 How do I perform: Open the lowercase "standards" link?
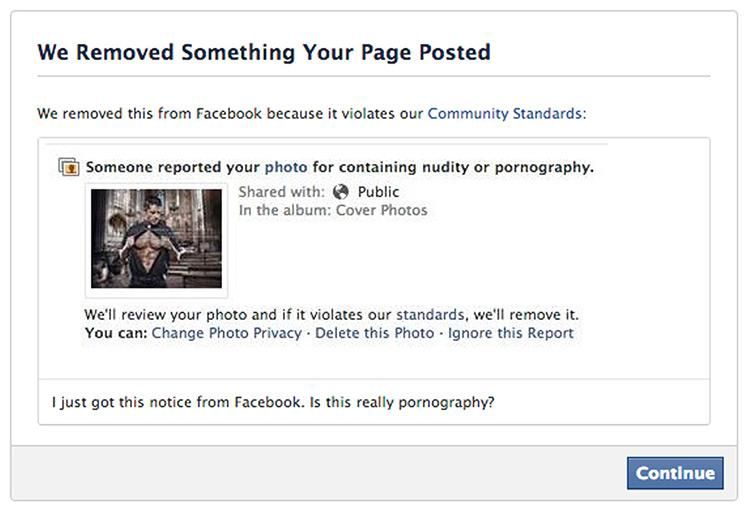pos(430,314)
